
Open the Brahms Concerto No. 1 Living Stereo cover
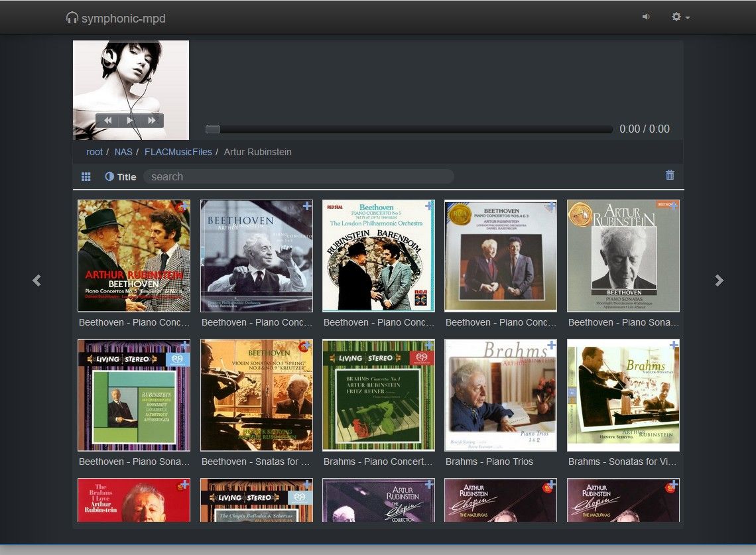[379, 395]
